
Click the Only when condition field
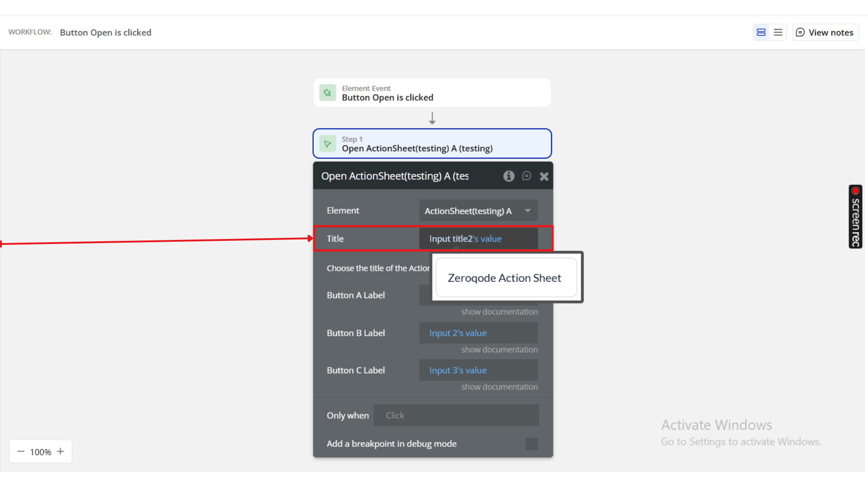pyautogui.click(x=456, y=415)
